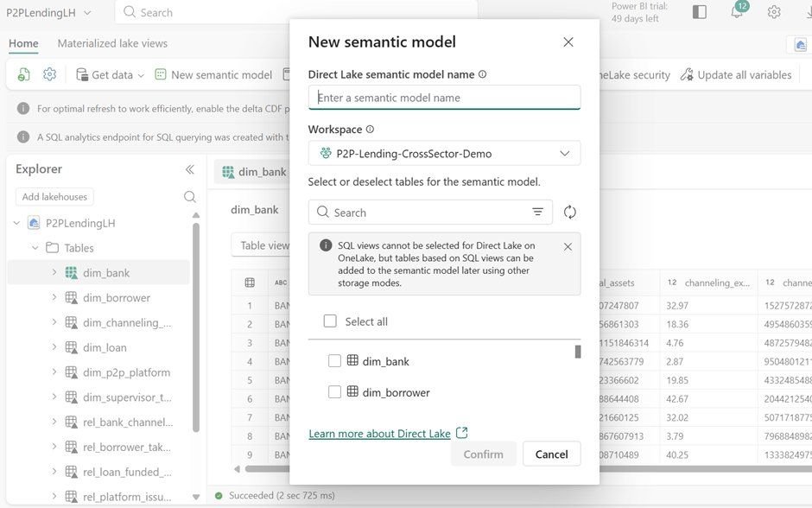Open the lakehouse settings gear icon

[49, 74]
